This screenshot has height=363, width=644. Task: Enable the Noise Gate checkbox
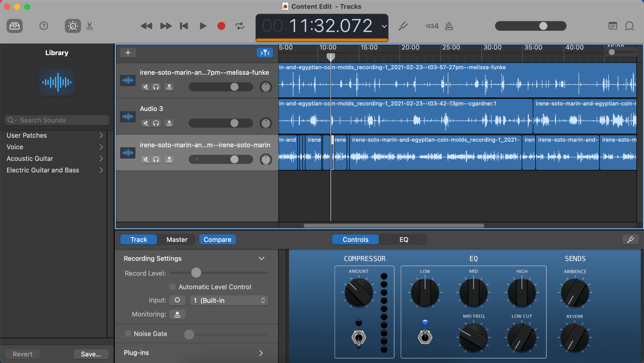[x=128, y=334]
